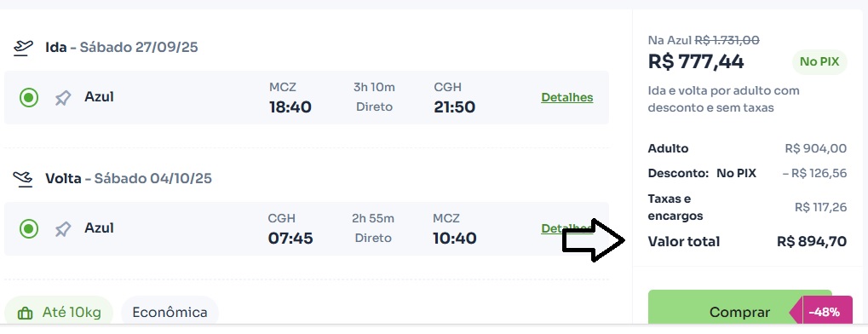Viewport: 868px width, 334px height.
Task: Click the black arrow pointing to Valor total
Action: [594, 240]
